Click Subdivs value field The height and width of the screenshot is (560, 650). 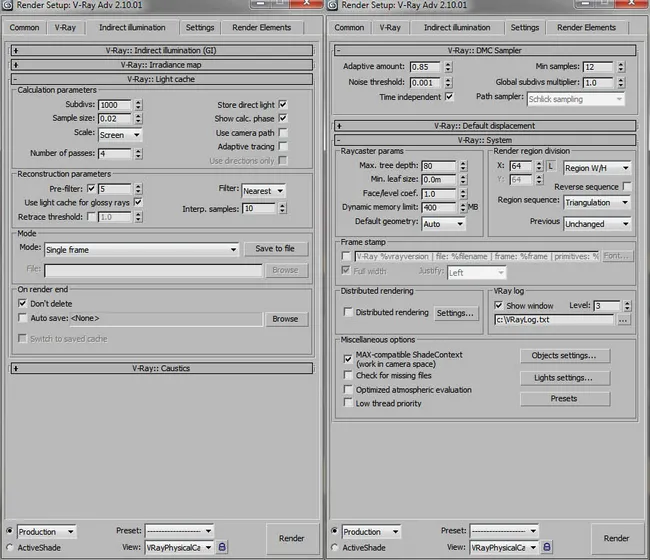(x=115, y=105)
